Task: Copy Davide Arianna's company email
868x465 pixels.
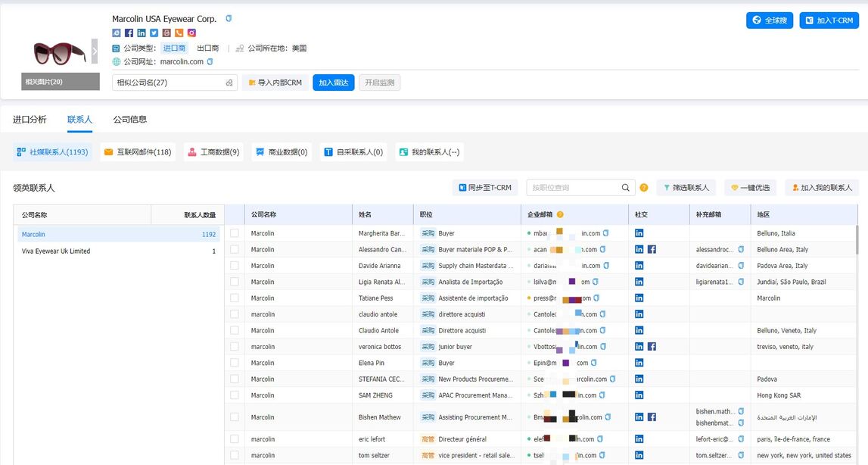Action: 606,266
